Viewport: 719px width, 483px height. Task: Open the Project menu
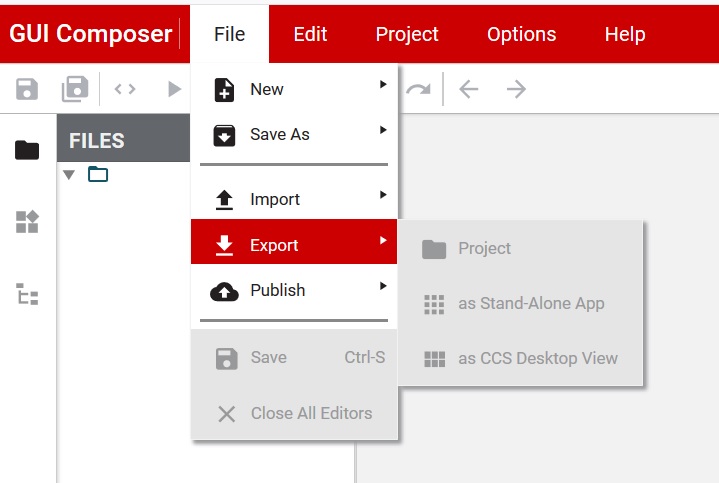coord(407,34)
